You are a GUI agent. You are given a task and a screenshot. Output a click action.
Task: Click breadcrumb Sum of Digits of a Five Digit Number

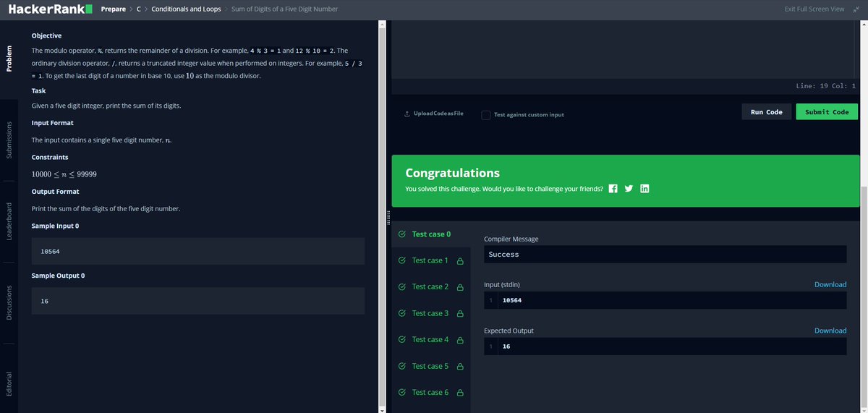click(284, 9)
